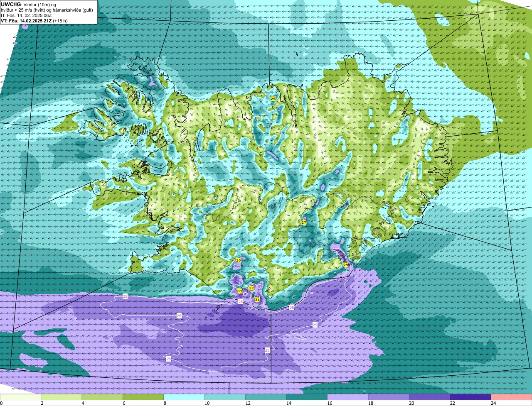This screenshot has height=406, width=532.
Task: Select the 10–12 m/s turquoise swatch
Action: coord(225,397)
